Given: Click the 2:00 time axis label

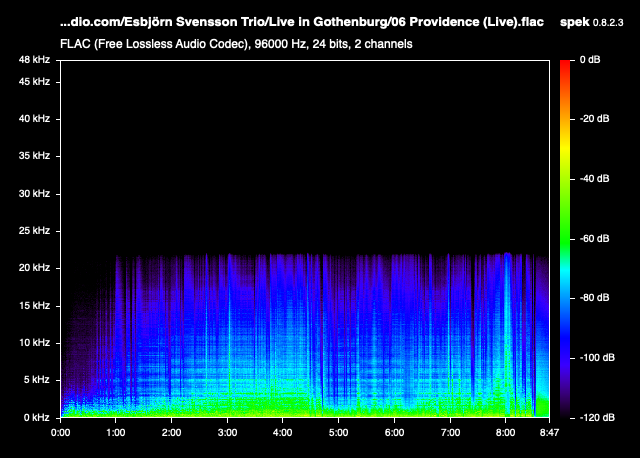Looking at the screenshot, I should click(171, 433).
